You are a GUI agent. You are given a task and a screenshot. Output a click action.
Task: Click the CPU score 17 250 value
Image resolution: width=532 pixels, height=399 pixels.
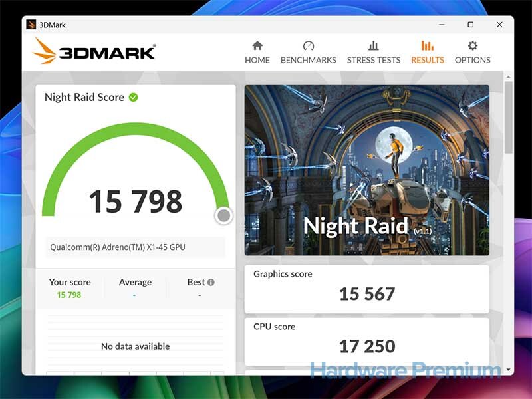pos(367,346)
